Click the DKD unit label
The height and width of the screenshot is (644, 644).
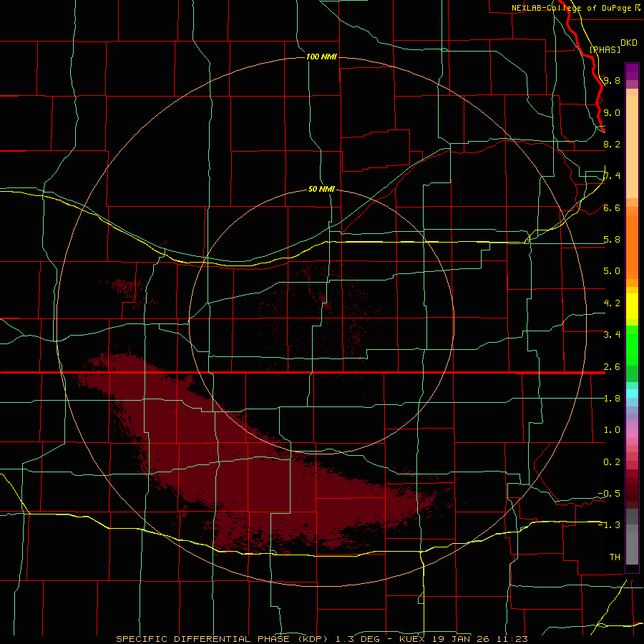pos(629,42)
